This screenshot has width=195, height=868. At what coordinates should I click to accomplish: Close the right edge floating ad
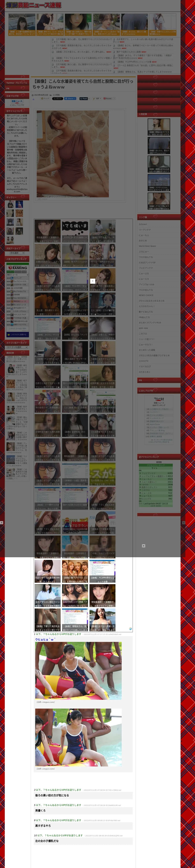184,523
